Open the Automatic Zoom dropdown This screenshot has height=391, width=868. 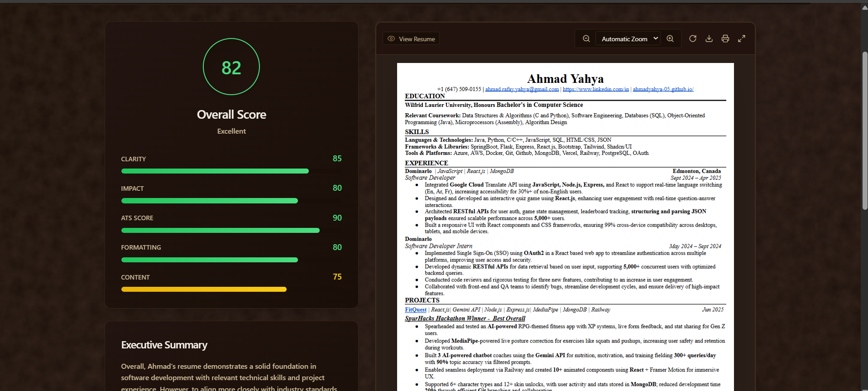(628, 39)
